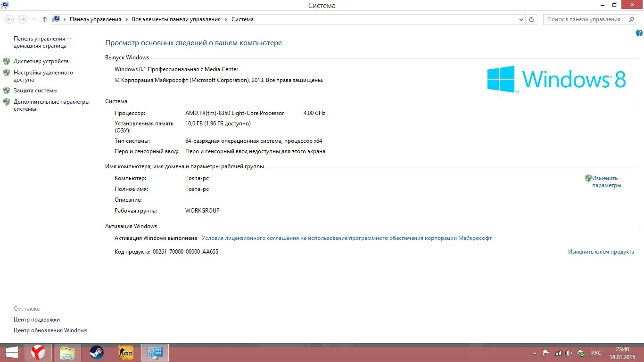
Task: Select product code '00261-70000-00000-AA655'
Action: 185,252
